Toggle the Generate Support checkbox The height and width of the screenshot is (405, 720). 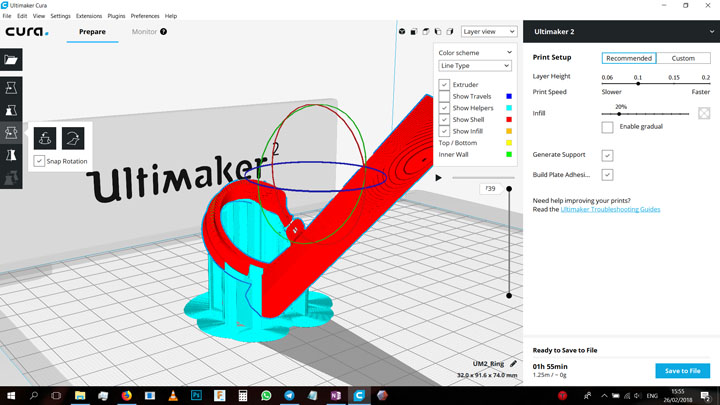tap(607, 155)
